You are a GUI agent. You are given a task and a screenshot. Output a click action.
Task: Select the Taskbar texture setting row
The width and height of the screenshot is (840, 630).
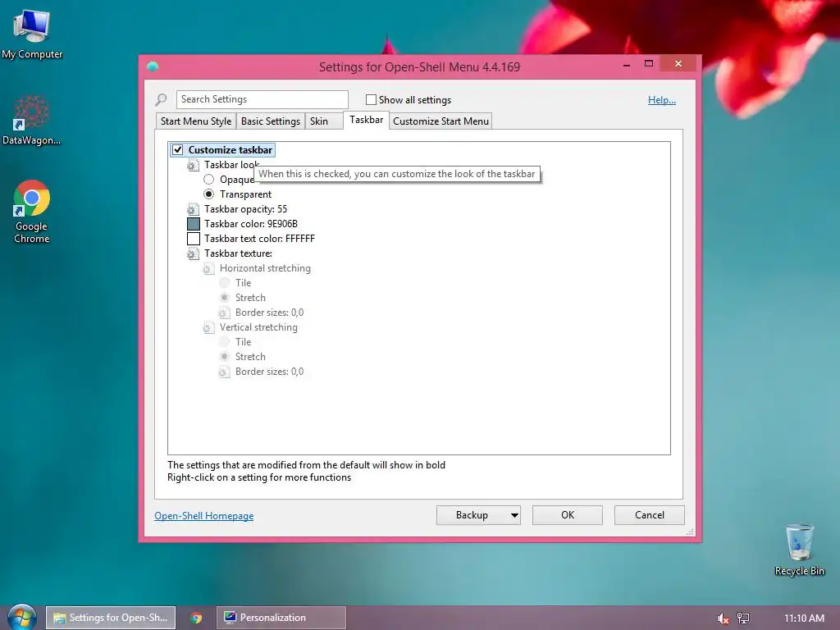tap(238, 254)
